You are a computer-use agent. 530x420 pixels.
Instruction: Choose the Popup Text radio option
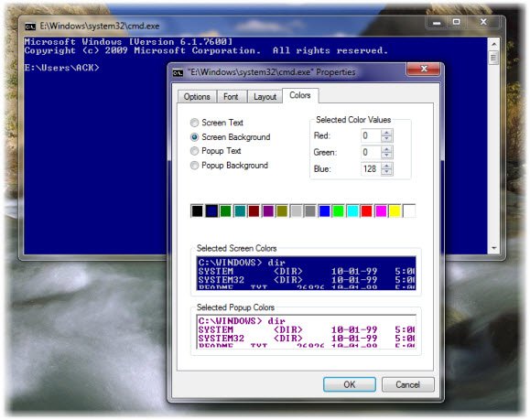click(x=194, y=151)
